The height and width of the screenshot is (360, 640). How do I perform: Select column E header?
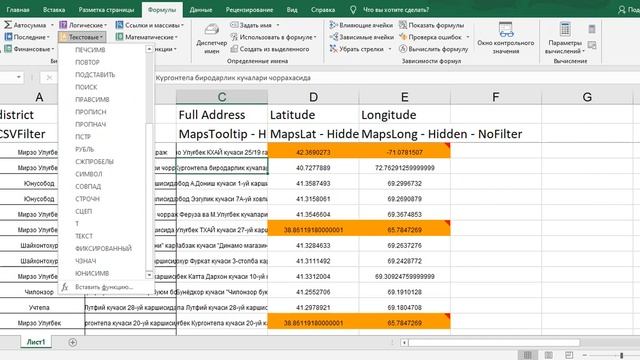(x=404, y=97)
